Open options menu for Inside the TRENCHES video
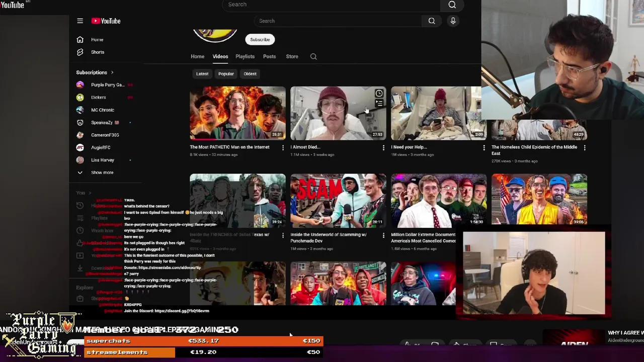The height and width of the screenshot is (362, 644). (x=283, y=235)
